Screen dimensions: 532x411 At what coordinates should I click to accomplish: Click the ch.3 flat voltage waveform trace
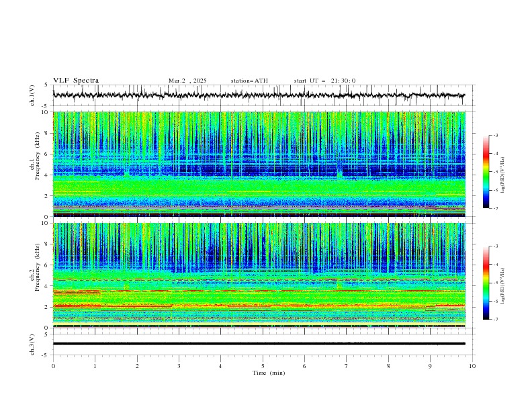click(x=259, y=344)
